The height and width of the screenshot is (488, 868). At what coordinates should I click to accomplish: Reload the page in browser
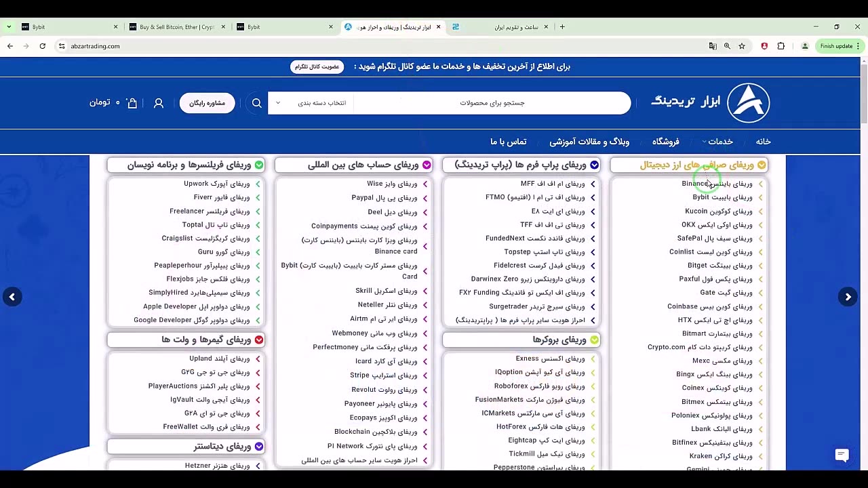point(42,46)
